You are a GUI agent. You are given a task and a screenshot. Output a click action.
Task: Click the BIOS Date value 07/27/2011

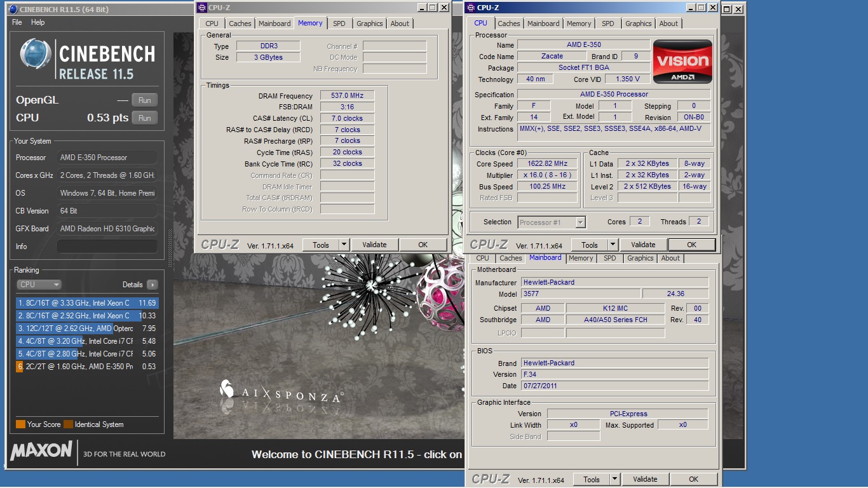point(614,386)
